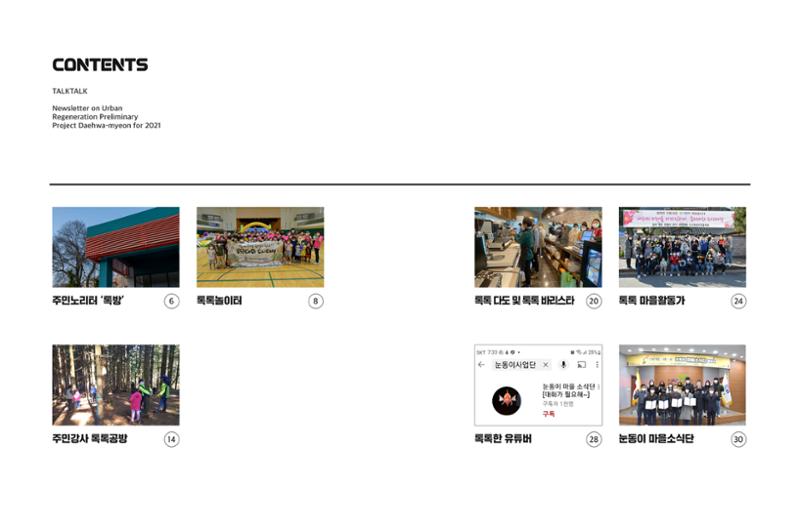The image size is (800, 528).
Task: Open the outdoor banner group photo thumbnail
Action: [x=683, y=247]
